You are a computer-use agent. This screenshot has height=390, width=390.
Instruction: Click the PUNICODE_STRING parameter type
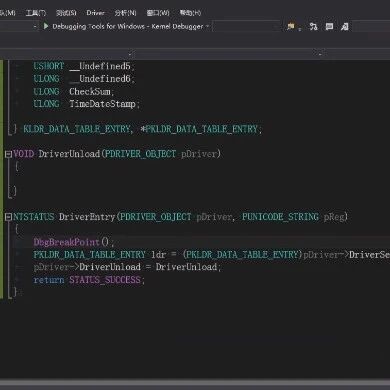click(x=280, y=217)
